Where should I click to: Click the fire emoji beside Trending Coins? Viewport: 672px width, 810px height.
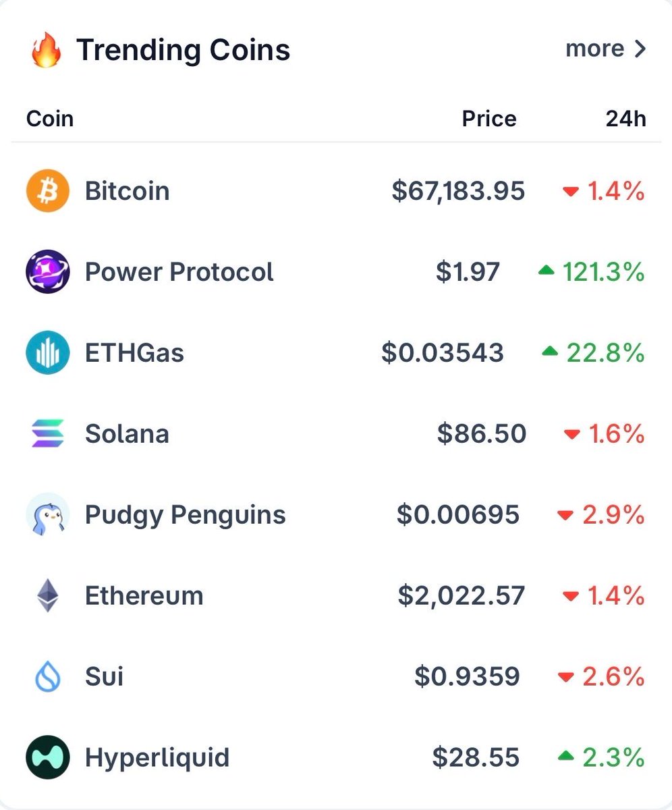tap(47, 51)
